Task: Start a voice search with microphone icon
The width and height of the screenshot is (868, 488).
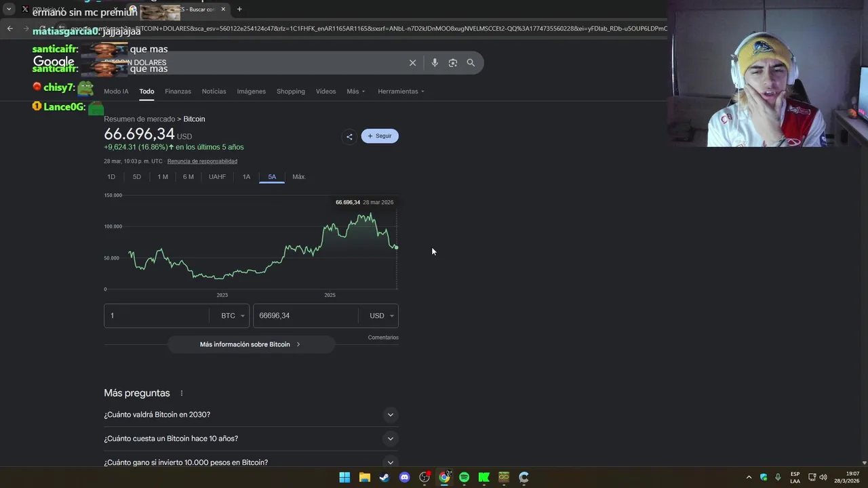Action: click(435, 62)
